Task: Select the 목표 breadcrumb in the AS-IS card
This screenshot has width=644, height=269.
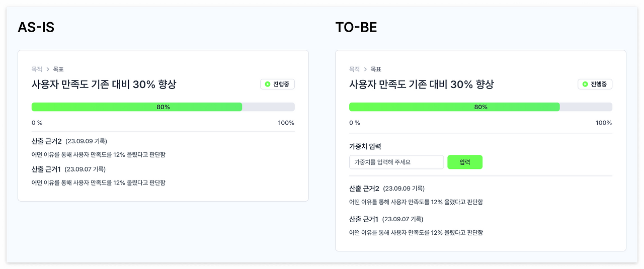Action: (58, 69)
